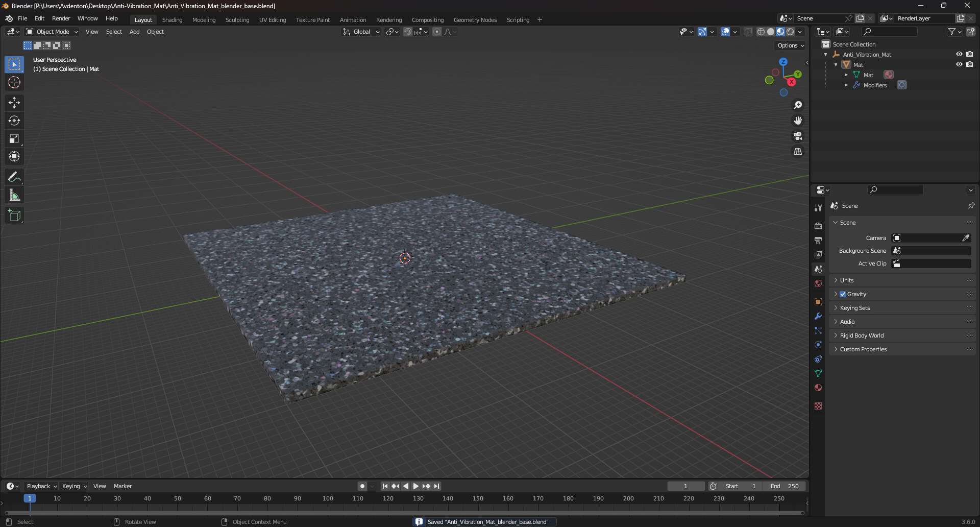Open the Output properties tab
The width and height of the screenshot is (980, 527).
pos(818,240)
